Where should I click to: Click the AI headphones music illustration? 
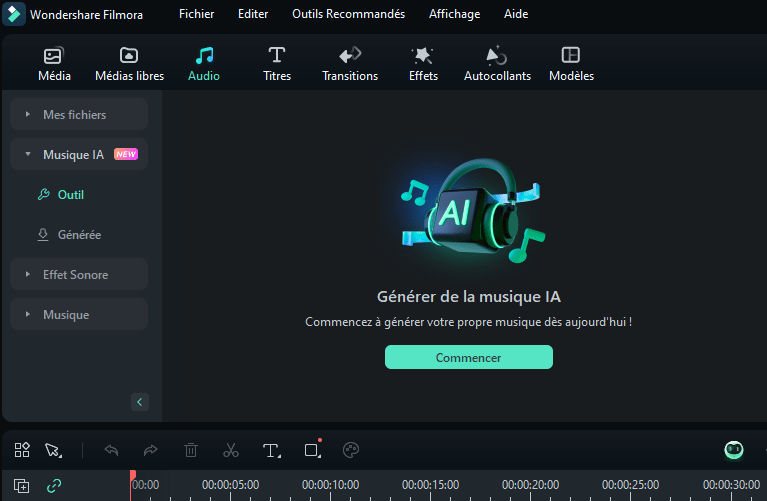tap(473, 210)
